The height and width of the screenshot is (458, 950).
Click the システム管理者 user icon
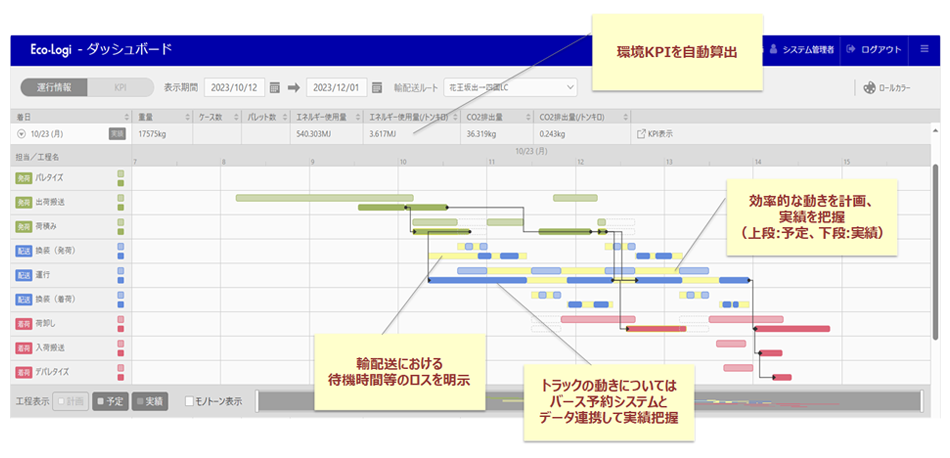tap(774, 49)
